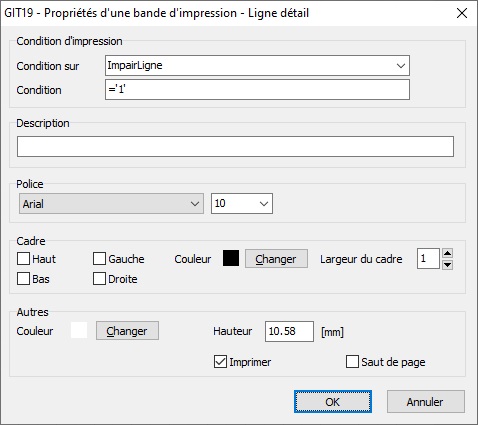Enable the Bas frame checkbox
Image resolution: width=478 pixels, height=425 pixels.
pos(23,279)
